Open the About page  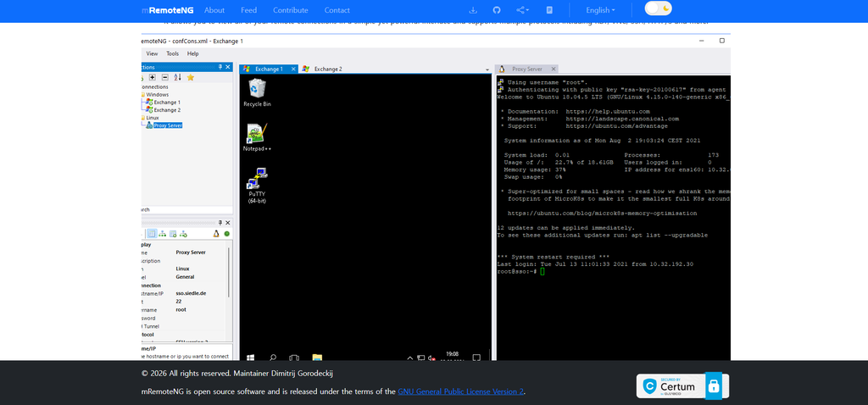[x=214, y=10]
